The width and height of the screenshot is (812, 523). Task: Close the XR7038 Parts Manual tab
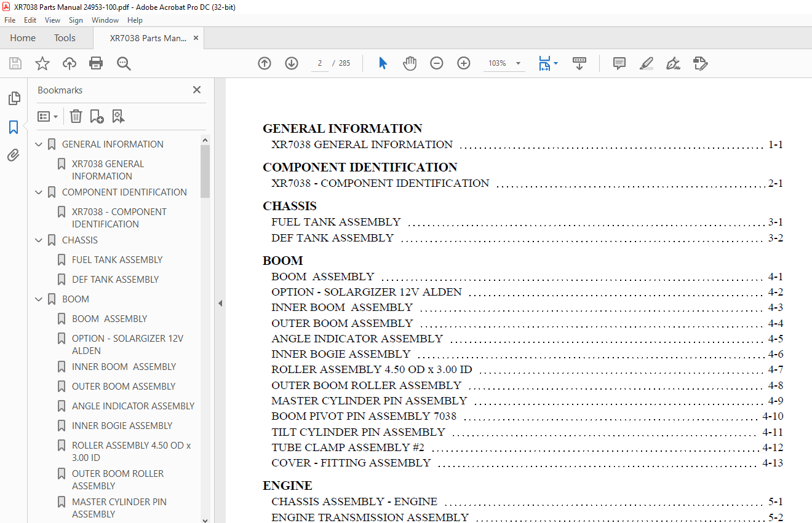coord(196,38)
